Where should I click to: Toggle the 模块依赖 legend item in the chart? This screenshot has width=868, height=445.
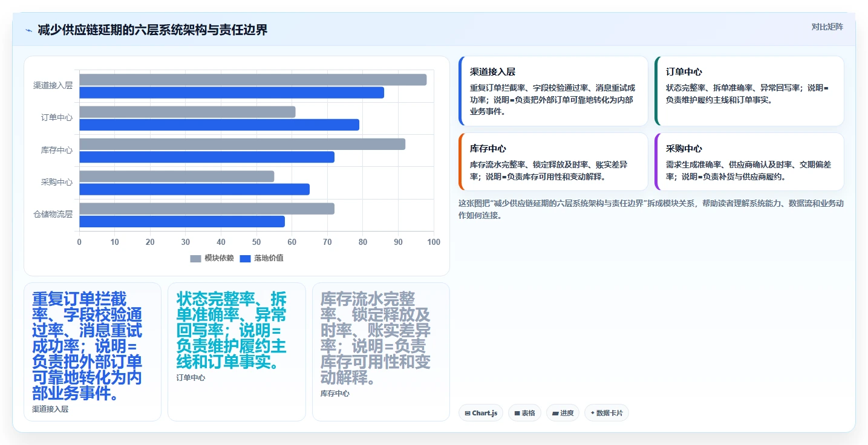tap(212, 258)
